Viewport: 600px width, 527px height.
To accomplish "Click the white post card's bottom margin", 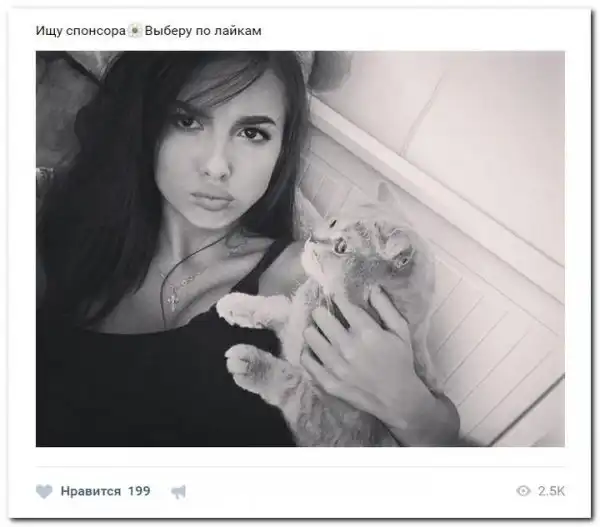I will (300, 510).
